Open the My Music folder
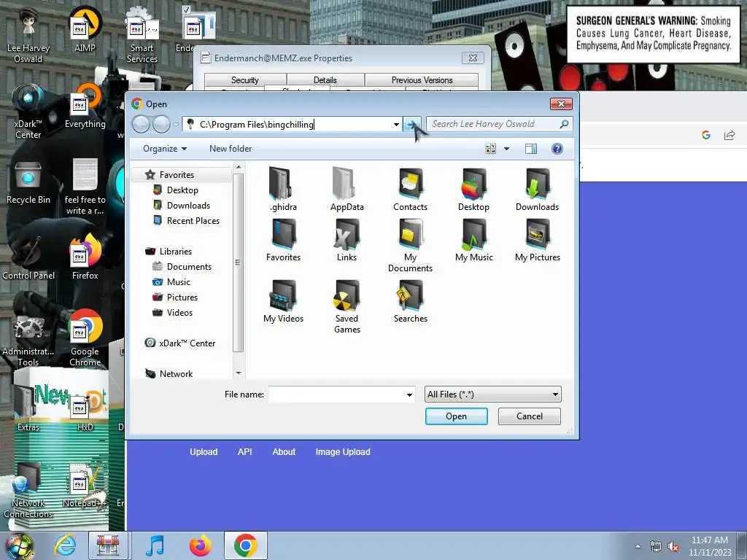Viewport: 747px width, 560px height. point(473,239)
